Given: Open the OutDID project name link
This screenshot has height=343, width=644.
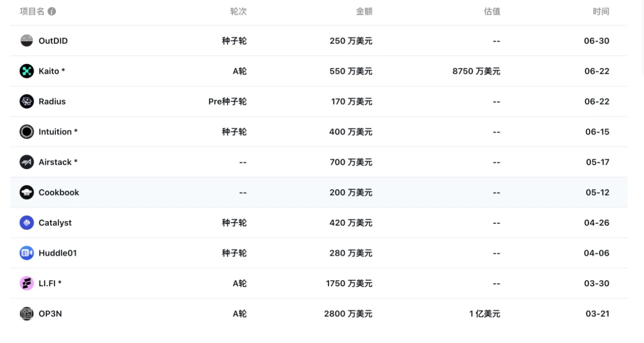Looking at the screenshot, I should 53,41.
